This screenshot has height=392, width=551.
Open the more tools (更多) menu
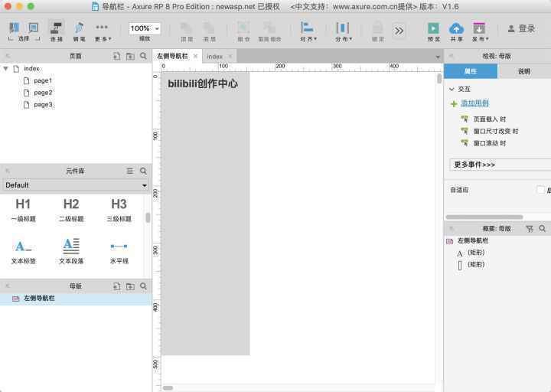[103, 31]
